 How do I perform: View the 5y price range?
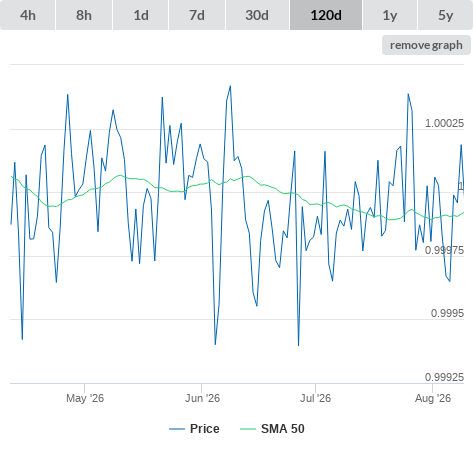click(446, 15)
